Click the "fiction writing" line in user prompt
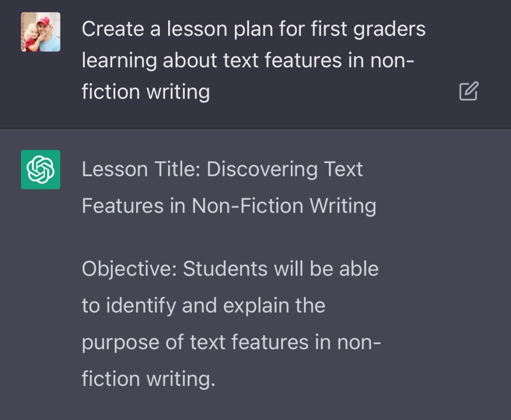This screenshot has width=511, height=420. pyautogui.click(x=145, y=92)
